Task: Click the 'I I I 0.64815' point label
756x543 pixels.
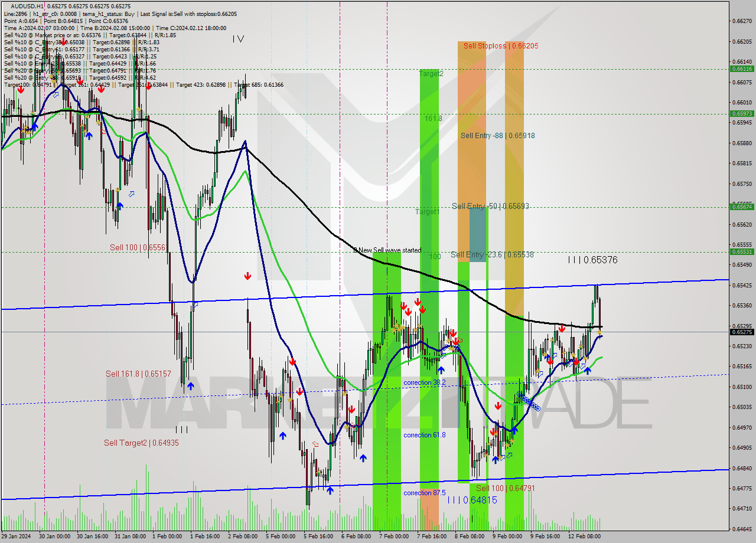Action: tap(472, 500)
